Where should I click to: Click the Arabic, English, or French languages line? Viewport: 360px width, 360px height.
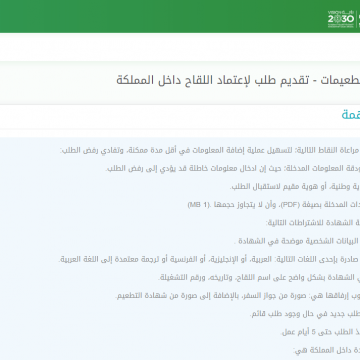click(210, 259)
